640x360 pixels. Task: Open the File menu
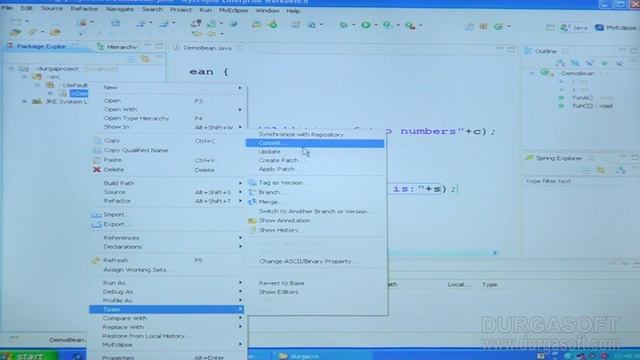tap(7, 8)
